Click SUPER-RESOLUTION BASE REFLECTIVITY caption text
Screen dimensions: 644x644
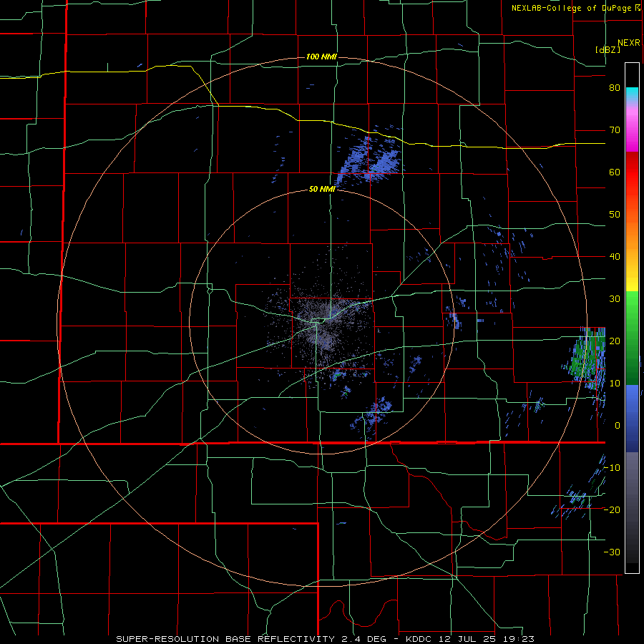[x=225, y=639]
